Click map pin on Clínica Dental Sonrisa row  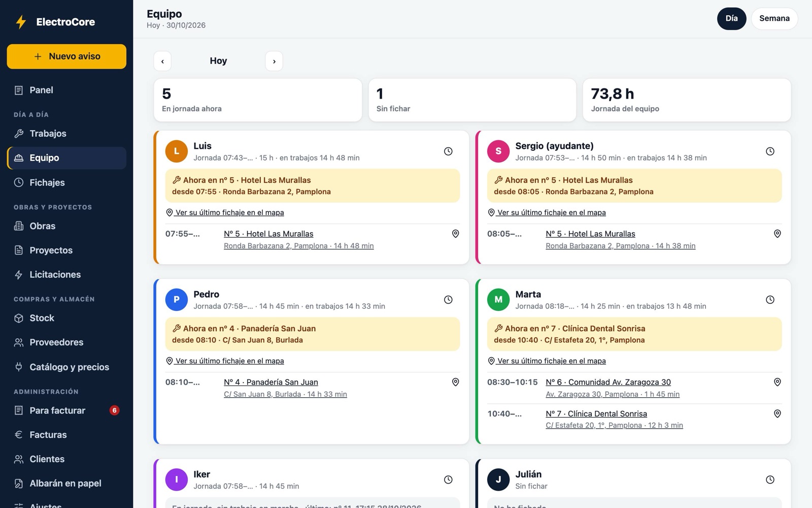pos(777,414)
